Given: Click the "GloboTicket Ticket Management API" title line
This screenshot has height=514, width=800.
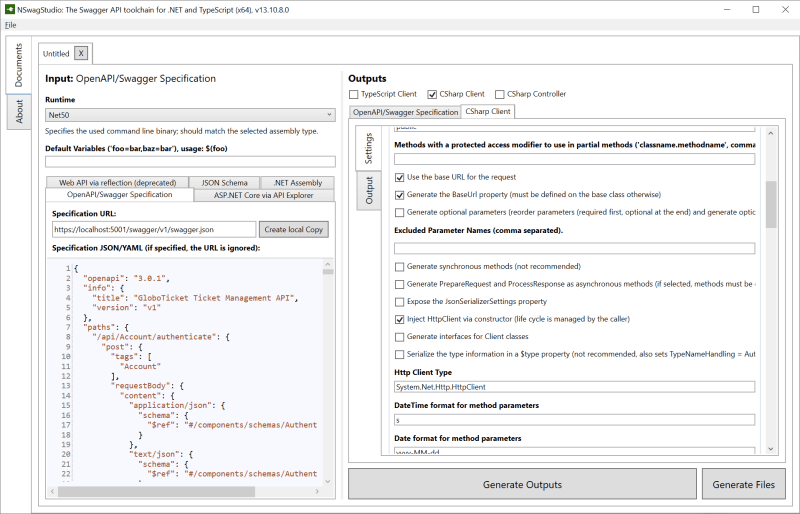Looking at the screenshot, I should tap(195, 298).
